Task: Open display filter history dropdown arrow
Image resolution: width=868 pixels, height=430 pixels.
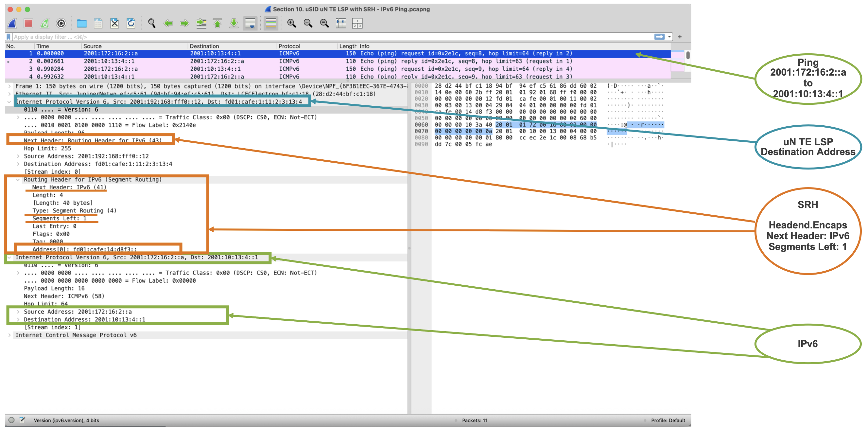Action: (x=669, y=36)
